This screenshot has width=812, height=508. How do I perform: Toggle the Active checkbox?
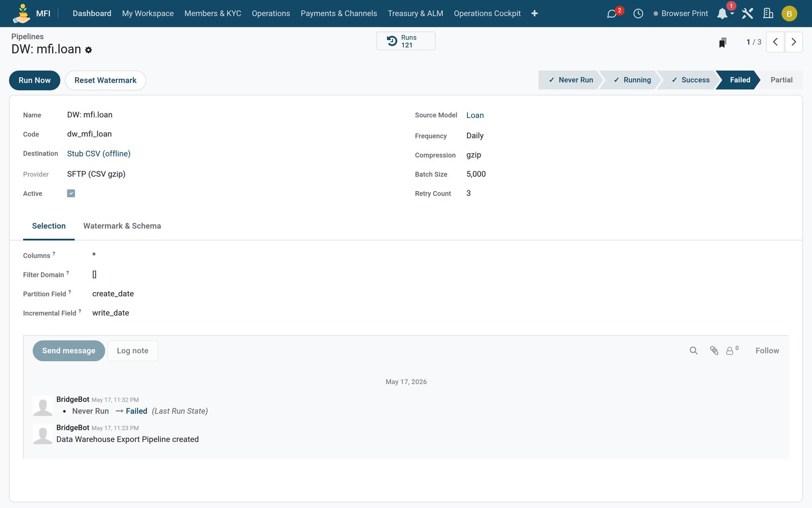[71, 193]
